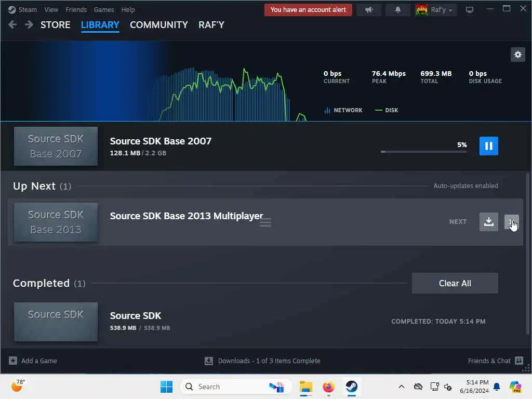
Task: Switch to the COMMUNITY tab
Action: (159, 25)
